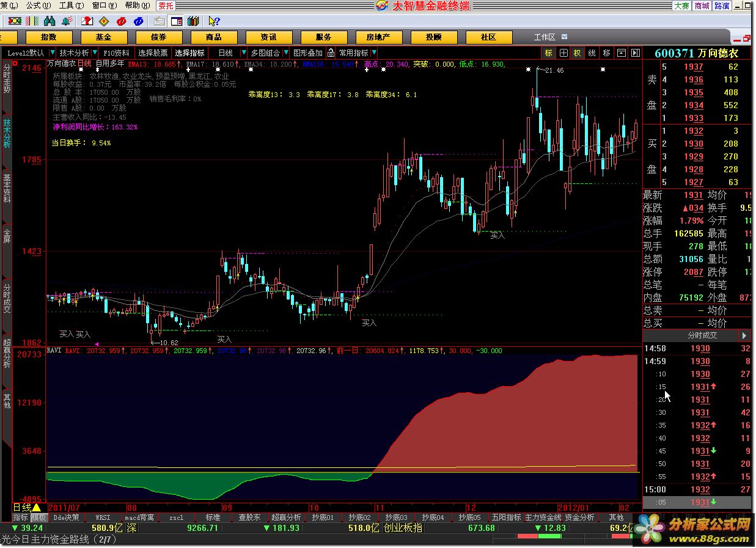
Task: Switch to the 超赢分析 sidebar tab
Action: [7, 353]
